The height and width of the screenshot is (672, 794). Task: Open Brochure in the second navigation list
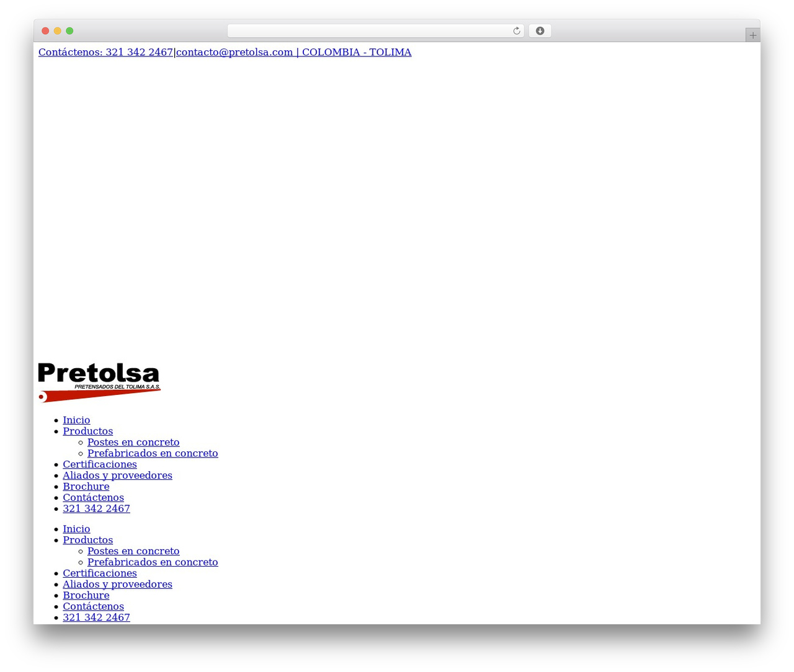point(86,596)
